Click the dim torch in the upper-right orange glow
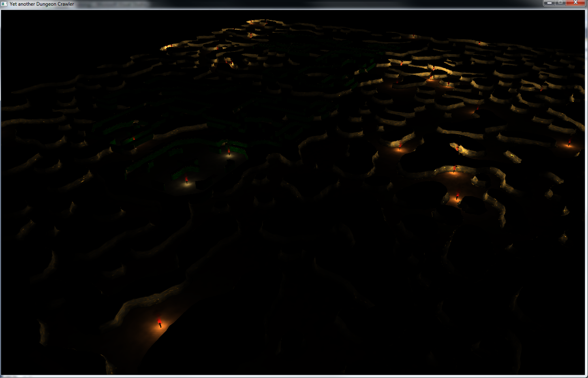Viewport: 588px width, 378px height. [x=477, y=109]
